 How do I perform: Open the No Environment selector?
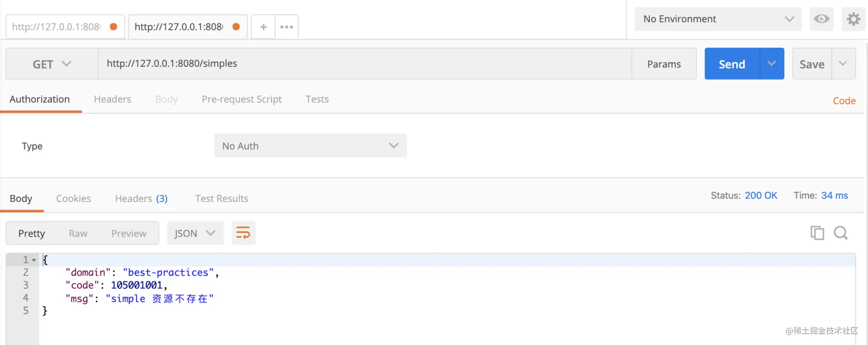[x=718, y=19]
